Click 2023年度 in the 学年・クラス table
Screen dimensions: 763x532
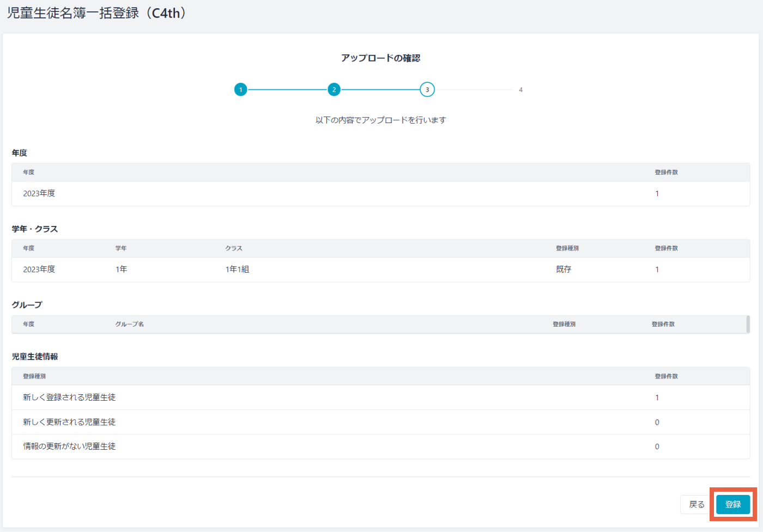(39, 269)
